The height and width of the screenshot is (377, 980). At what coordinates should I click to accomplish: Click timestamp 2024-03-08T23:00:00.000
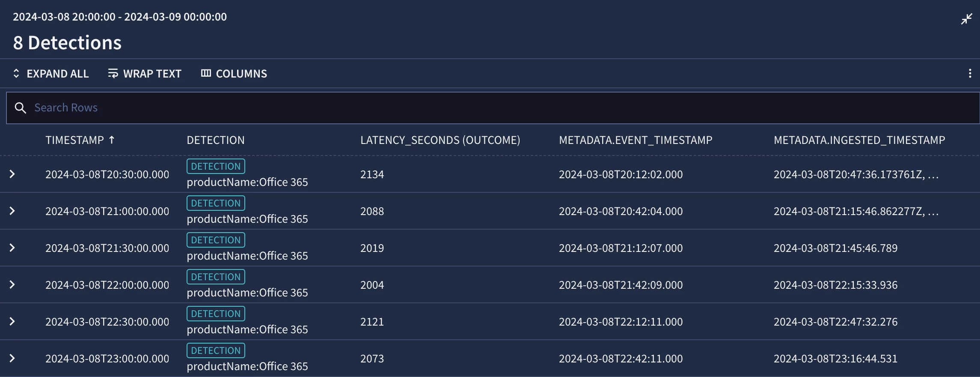(x=107, y=359)
